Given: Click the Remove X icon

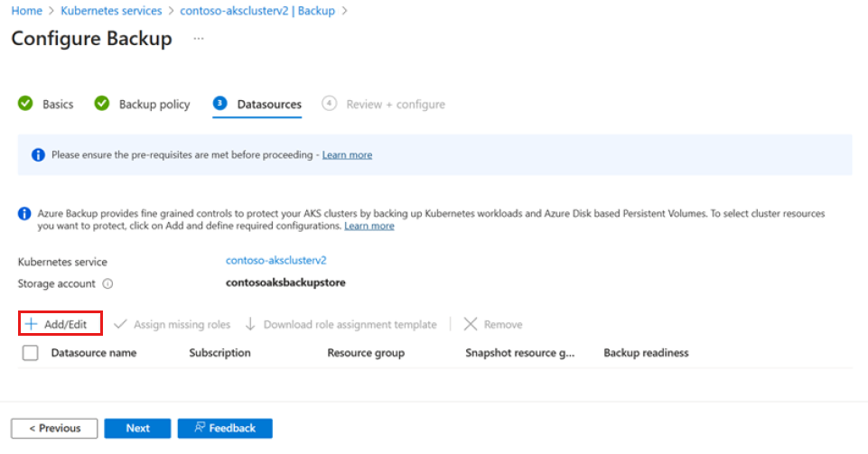Looking at the screenshot, I should [x=470, y=324].
